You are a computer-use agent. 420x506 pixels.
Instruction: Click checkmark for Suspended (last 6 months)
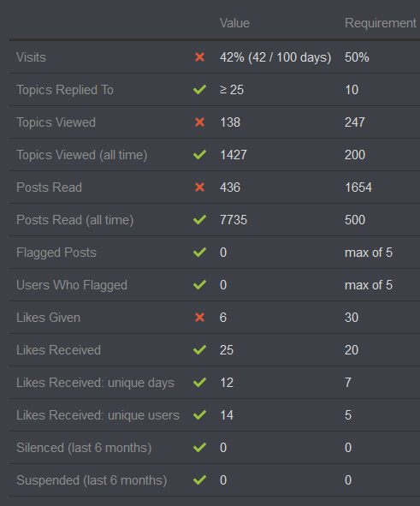[x=199, y=480]
